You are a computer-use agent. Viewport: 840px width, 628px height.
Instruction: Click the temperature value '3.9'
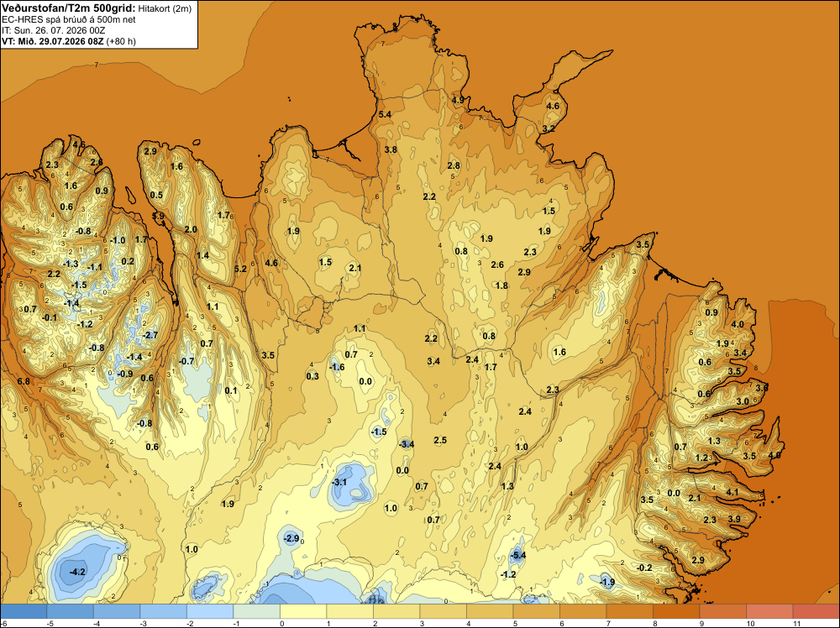tap(734, 519)
